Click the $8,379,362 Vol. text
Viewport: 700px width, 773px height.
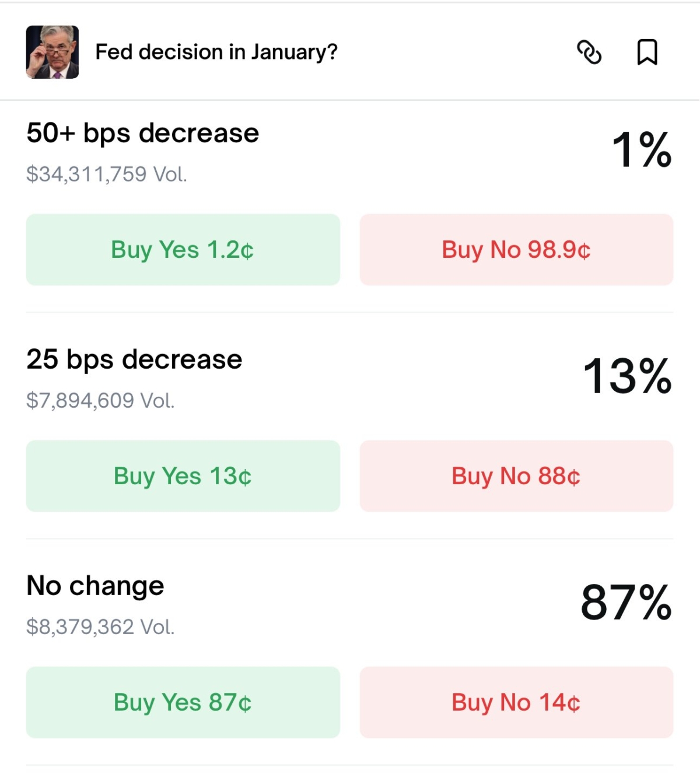100,627
